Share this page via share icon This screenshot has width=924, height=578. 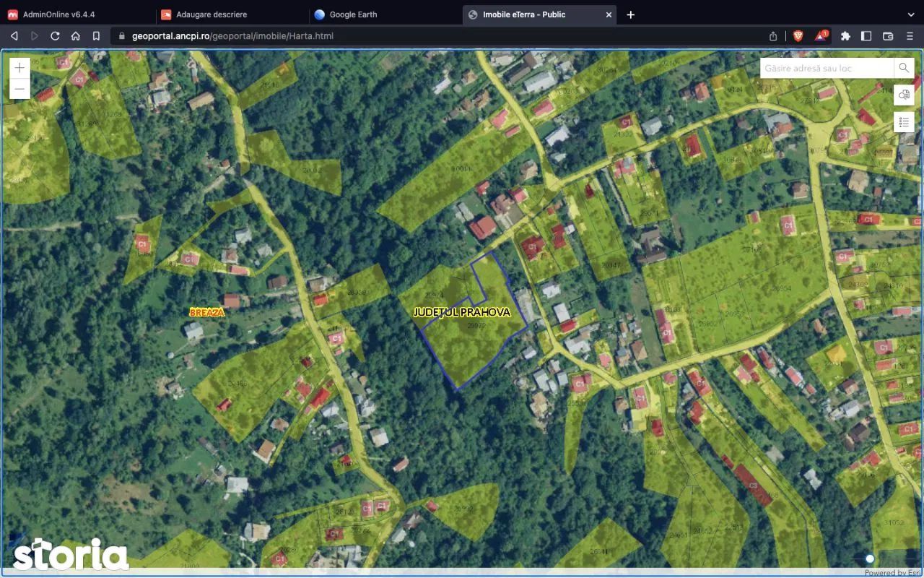point(773,35)
